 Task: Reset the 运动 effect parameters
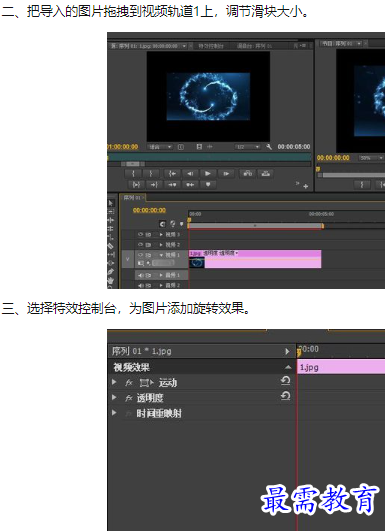tap(285, 381)
